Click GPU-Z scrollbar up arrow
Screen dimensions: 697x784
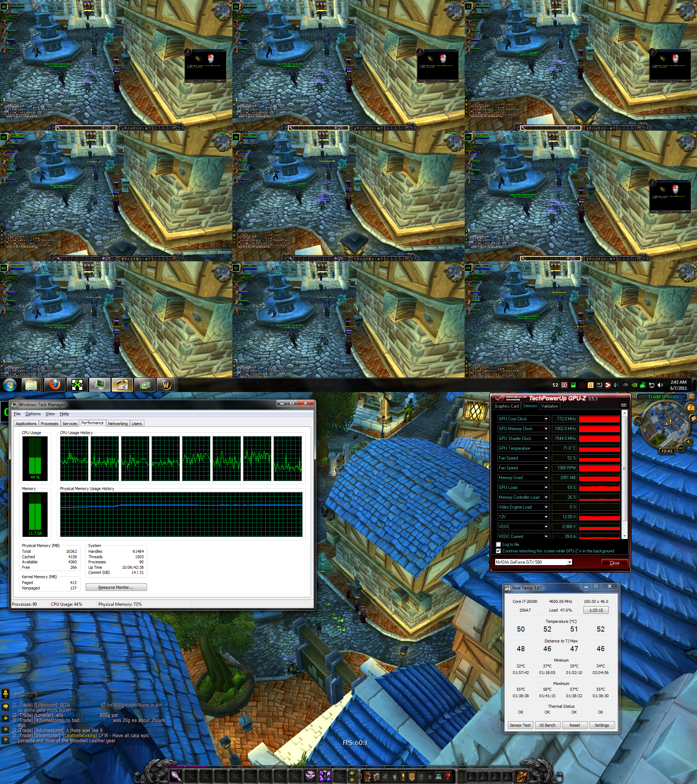coord(624,413)
